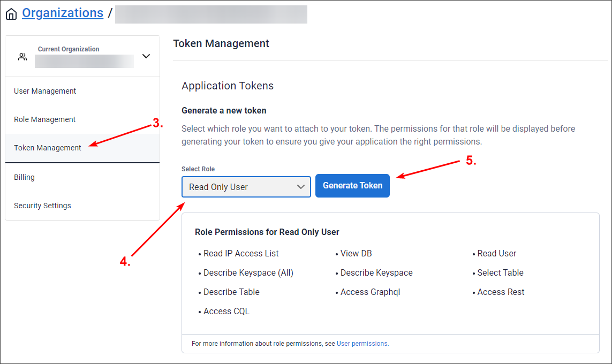Screen dimensions: 612x364
Task: Expand the Current Organization selector chevron
Action: click(x=146, y=56)
